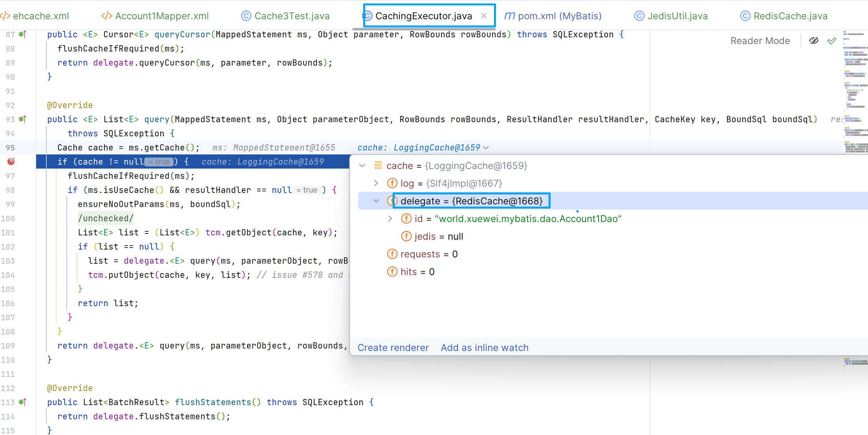Image resolution: width=868 pixels, height=435 pixels.
Task: Click the breakpoint icon in the gutter
Action: click(x=11, y=162)
